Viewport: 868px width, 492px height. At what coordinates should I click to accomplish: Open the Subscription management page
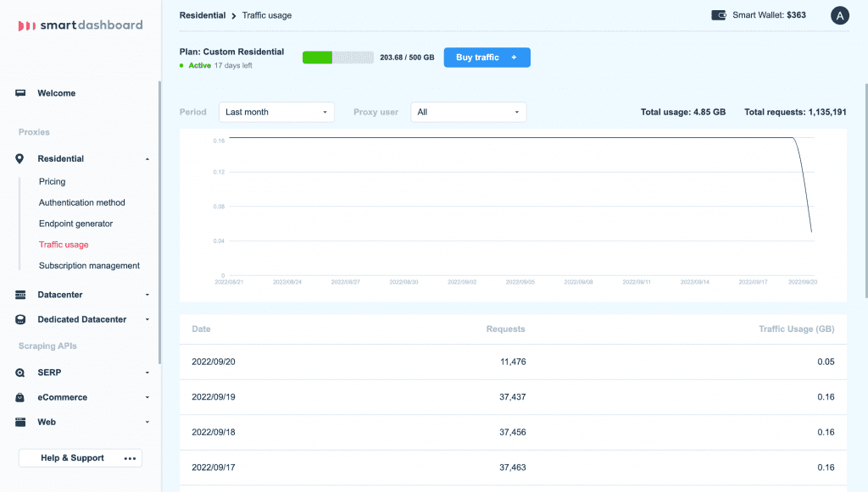point(88,265)
